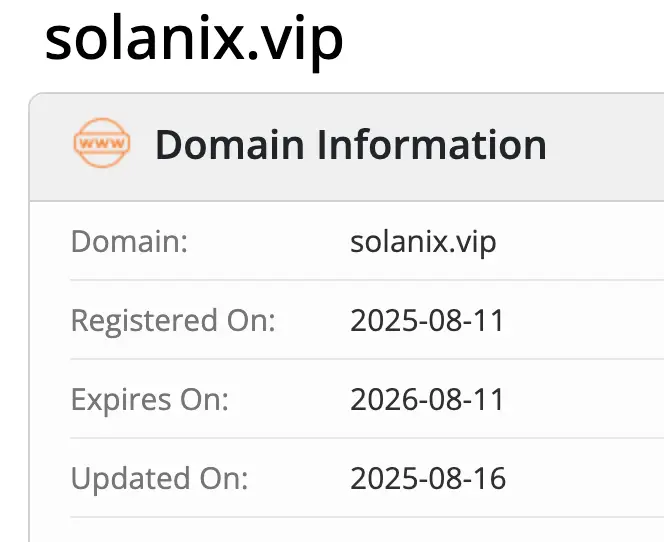Click the word 'Expires' in the row label

[120, 400]
